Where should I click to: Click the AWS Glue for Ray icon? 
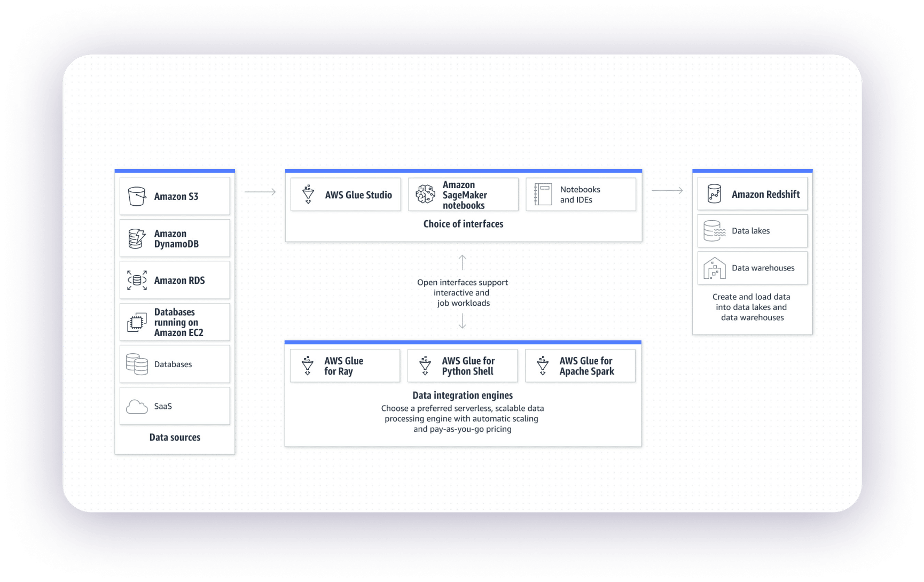pos(308,366)
